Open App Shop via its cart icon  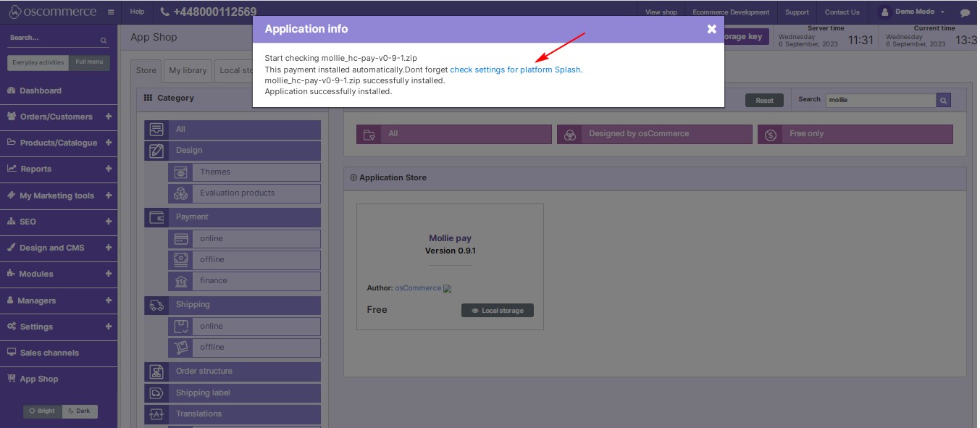click(x=12, y=379)
